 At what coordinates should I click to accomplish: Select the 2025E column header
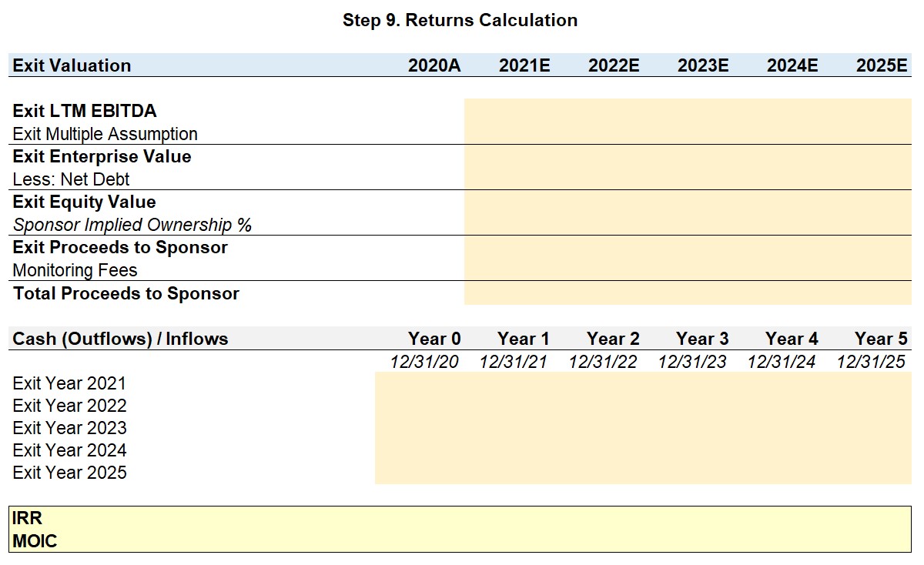pos(882,65)
